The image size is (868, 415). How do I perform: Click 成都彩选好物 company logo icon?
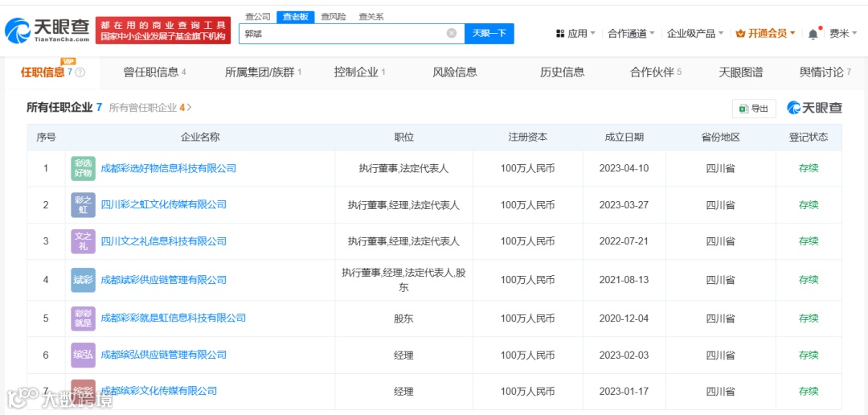[83, 168]
